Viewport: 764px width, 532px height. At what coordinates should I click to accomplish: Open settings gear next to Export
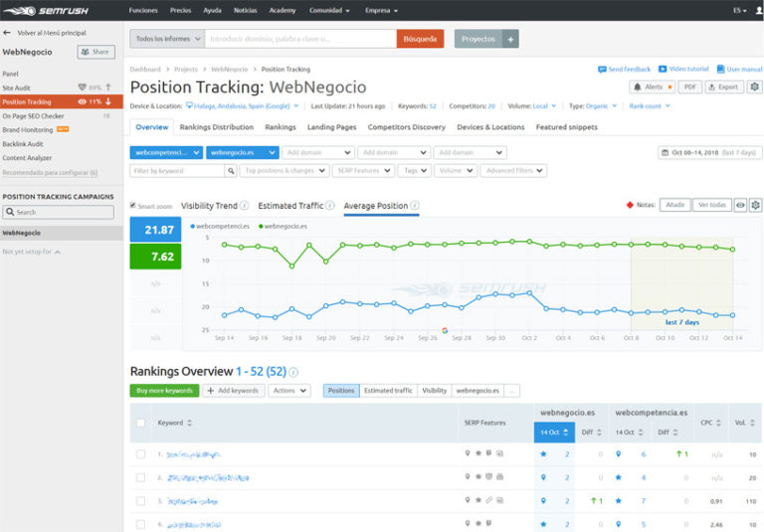(x=755, y=87)
